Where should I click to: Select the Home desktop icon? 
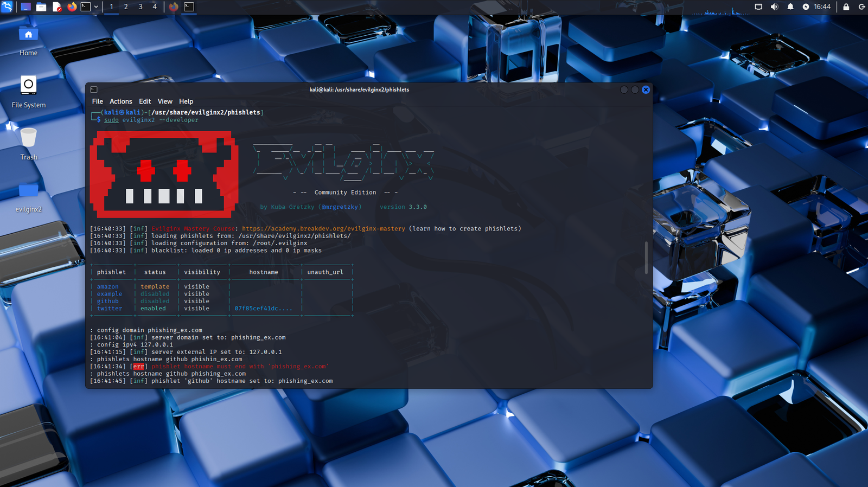(x=28, y=41)
